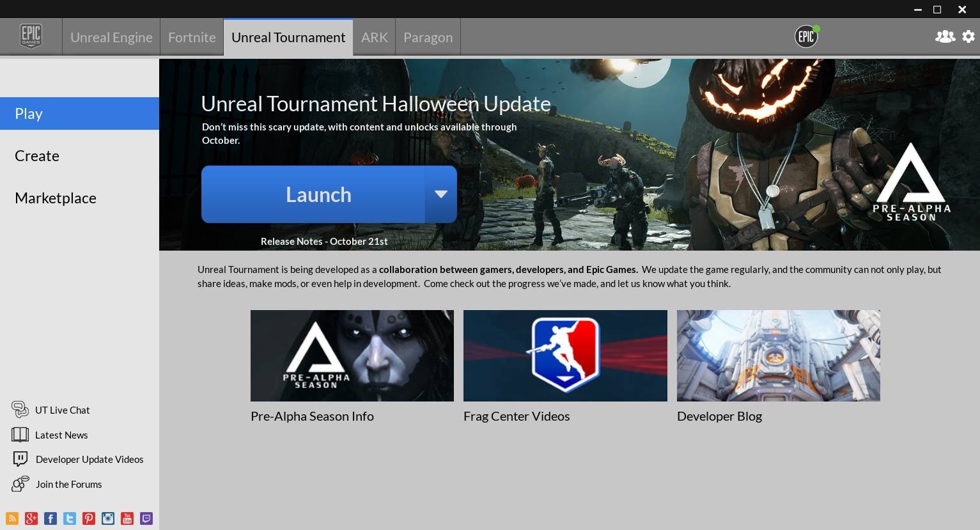
Task: Switch to the Unreal Engine tab
Action: click(x=111, y=37)
